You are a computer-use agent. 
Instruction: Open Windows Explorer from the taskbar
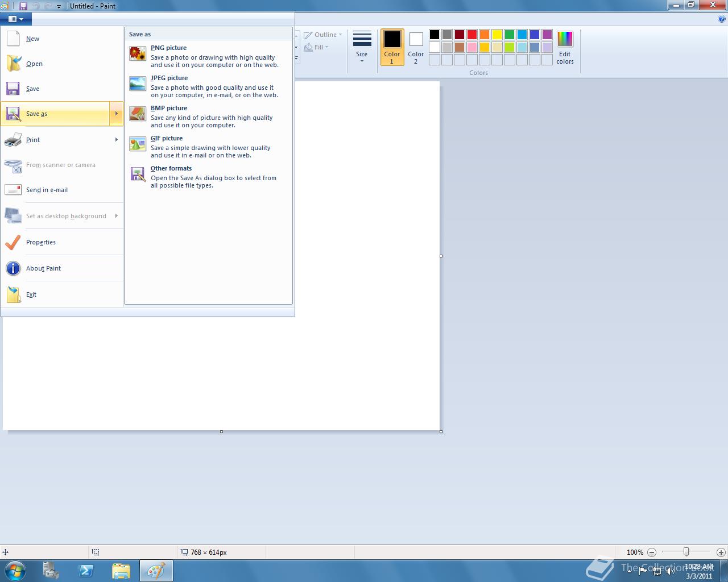(x=121, y=571)
